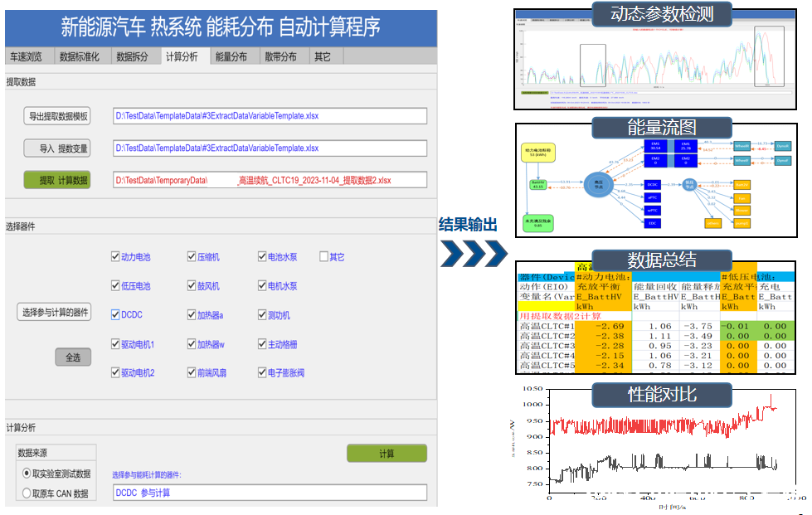
Task: Click the DCDC 参与计算 input field
Action: 270,493
